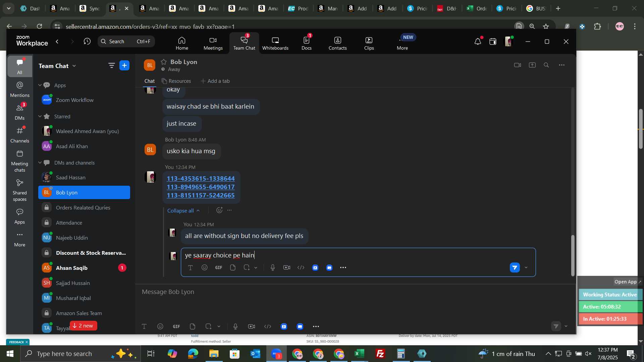Open Zoom Workflow app chat
Image resolution: width=644 pixels, height=362 pixels.
(x=84, y=100)
